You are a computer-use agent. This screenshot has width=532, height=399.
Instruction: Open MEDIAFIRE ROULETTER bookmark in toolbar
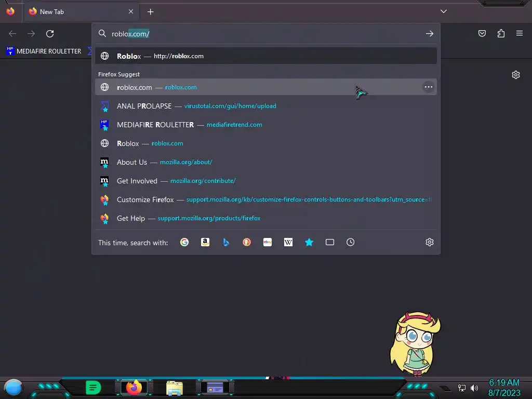coord(44,51)
